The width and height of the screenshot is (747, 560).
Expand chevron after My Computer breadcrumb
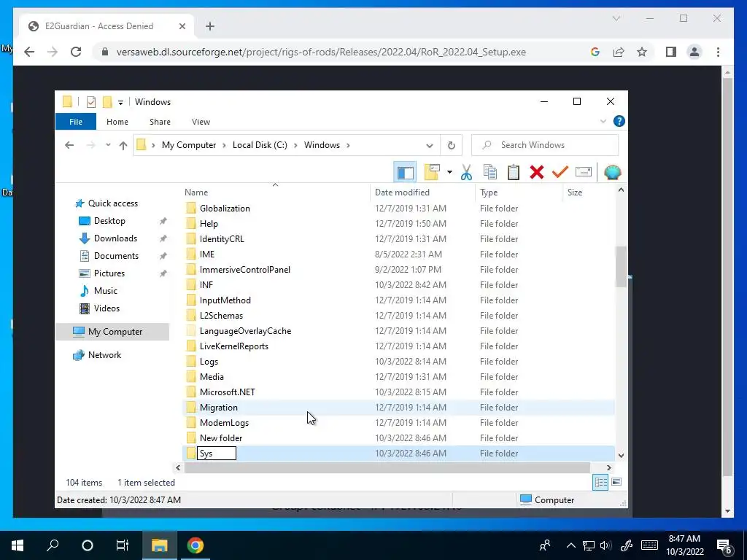pyautogui.click(x=225, y=145)
